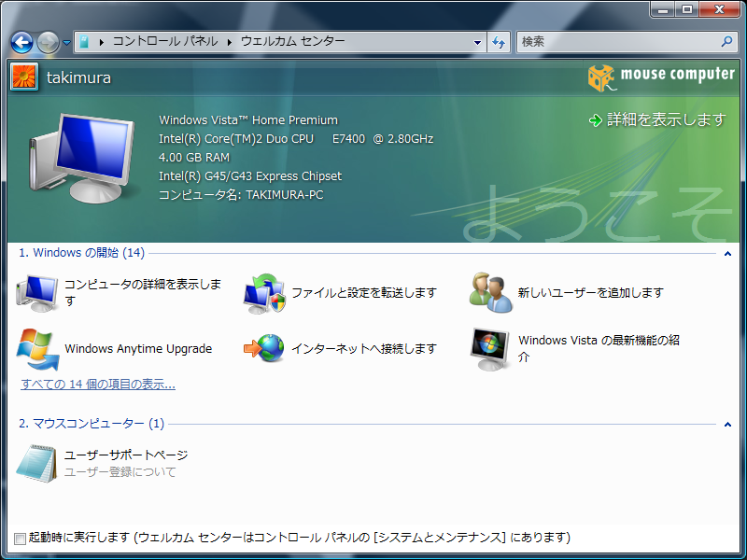This screenshot has width=747, height=560.
Task: Click コンピュータ名: TAKIMURA-PC text
Action: click(x=241, y=195)
